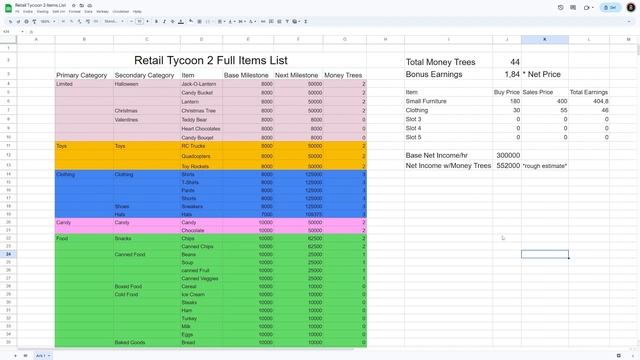Screen dimensions: 640x360
Task: Click the Del share button
Action: coord(610,7)
